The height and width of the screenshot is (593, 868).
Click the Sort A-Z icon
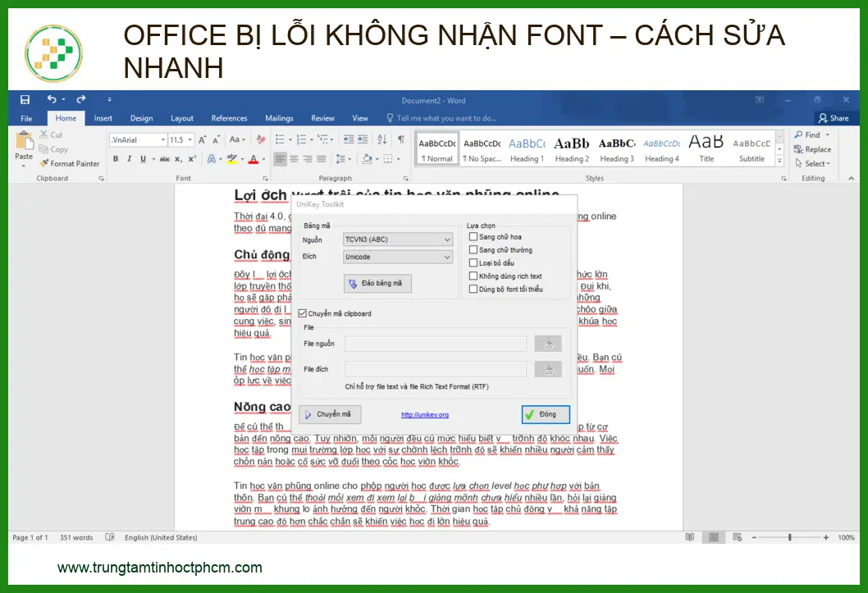click(383, 139)
